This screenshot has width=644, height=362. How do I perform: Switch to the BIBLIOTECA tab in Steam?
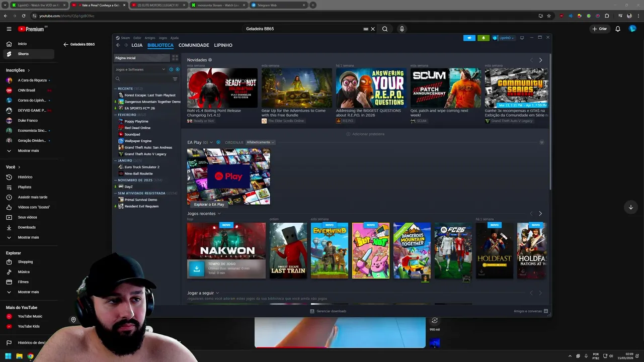(160, 45)
